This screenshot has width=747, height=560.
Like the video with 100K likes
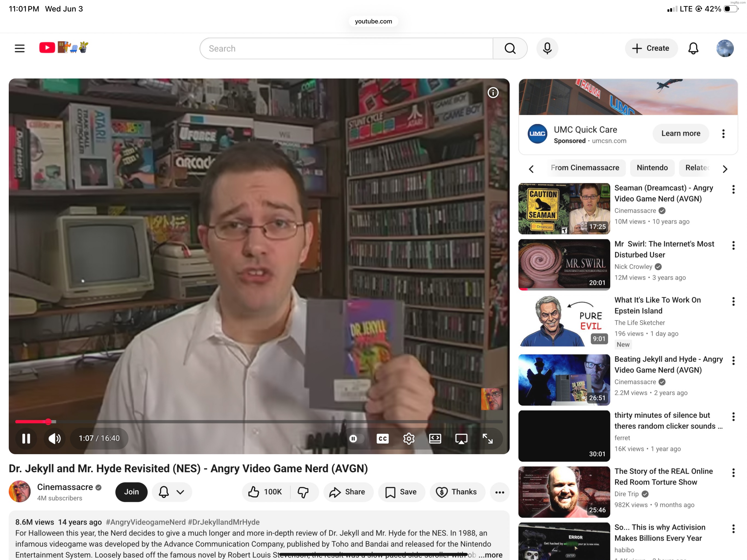pyautogui.click(x=266, y=492)
